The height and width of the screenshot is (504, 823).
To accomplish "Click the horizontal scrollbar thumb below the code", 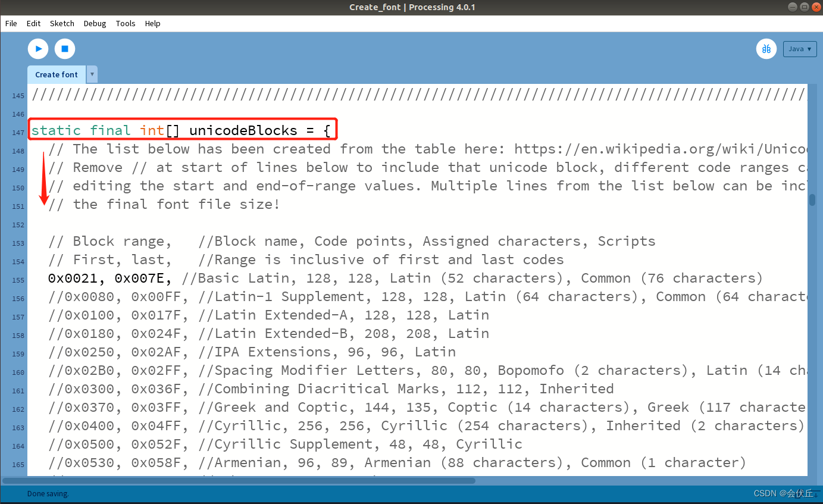I will pyautogui.click(x=239, y=480).
